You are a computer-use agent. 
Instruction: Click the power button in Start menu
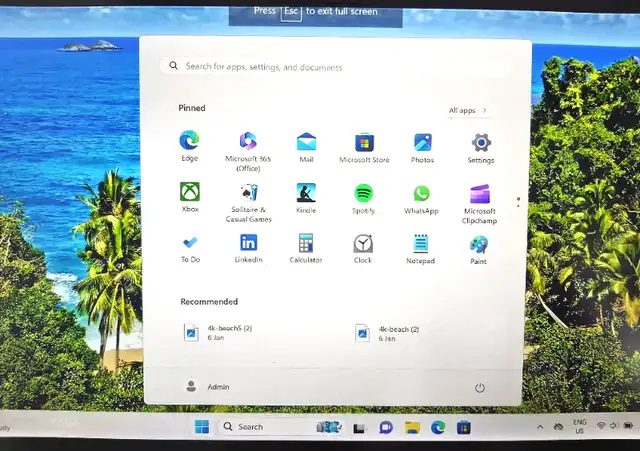click(x=480, y=388)
